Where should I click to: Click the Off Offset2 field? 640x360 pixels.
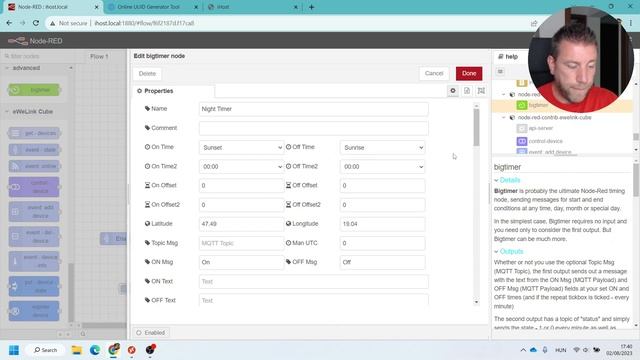point(382,205)
